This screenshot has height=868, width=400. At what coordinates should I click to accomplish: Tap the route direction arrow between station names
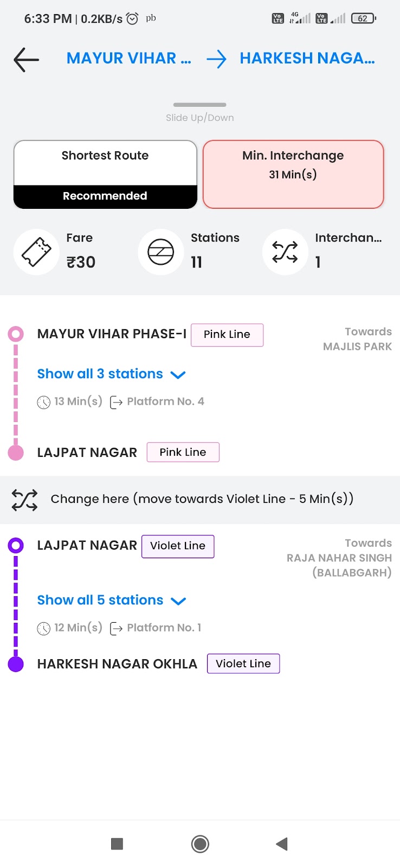(216, 59)
